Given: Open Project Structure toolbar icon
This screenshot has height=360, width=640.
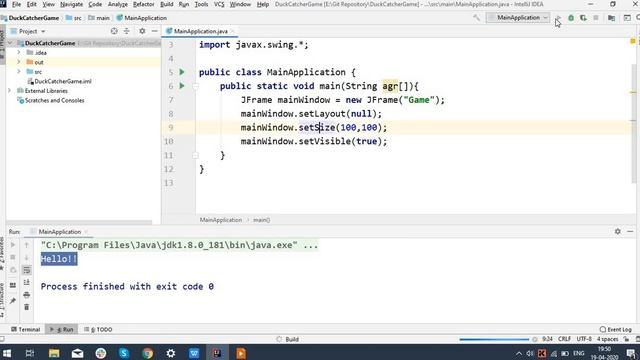Looking at the screenshot, I should (x=611, y=18).
